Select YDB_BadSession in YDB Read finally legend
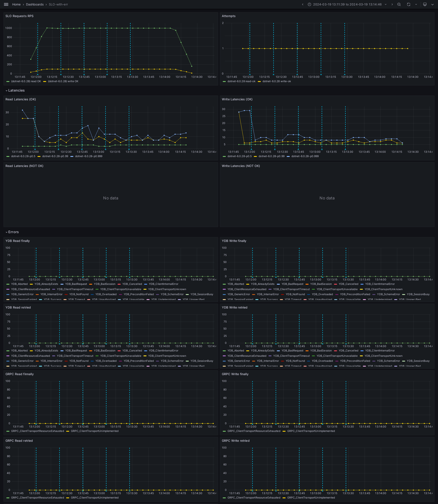Image resolution: width=438 pixels, height=504 pixels. (105, 284)
